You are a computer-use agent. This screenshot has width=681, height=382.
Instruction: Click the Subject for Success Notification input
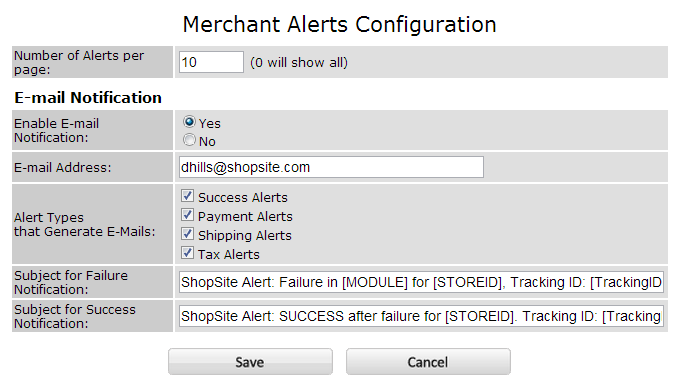[x=421, y=316]
